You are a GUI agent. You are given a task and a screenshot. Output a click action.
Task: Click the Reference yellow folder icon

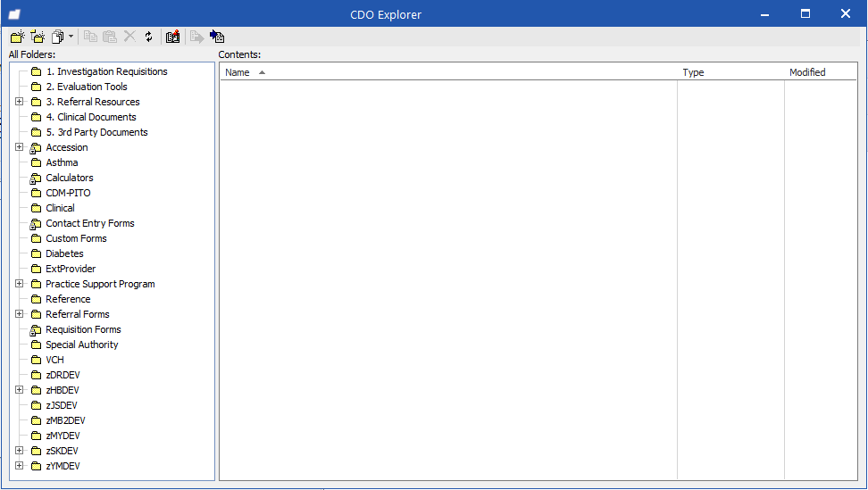36,299
